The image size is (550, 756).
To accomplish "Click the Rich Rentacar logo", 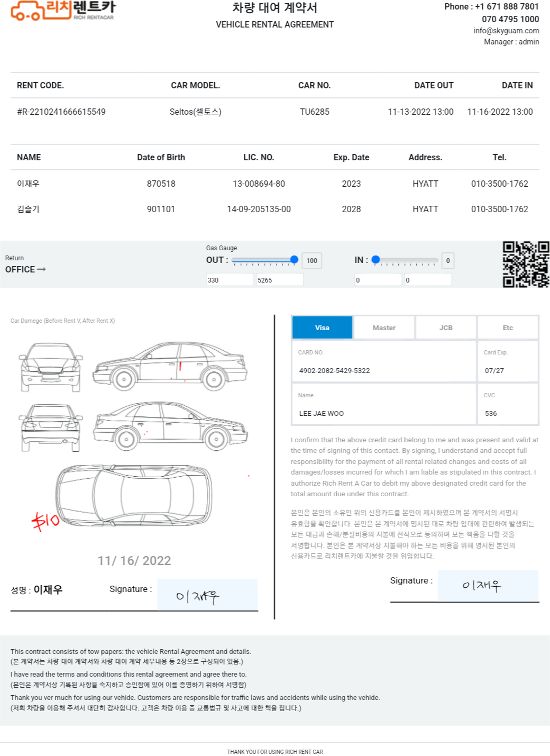I will pyautogui.click(x=63, y=10).
